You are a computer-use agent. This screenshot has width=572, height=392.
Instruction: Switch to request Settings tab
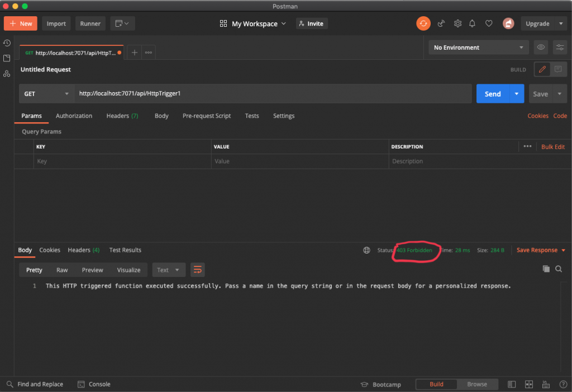click(283, 116)
